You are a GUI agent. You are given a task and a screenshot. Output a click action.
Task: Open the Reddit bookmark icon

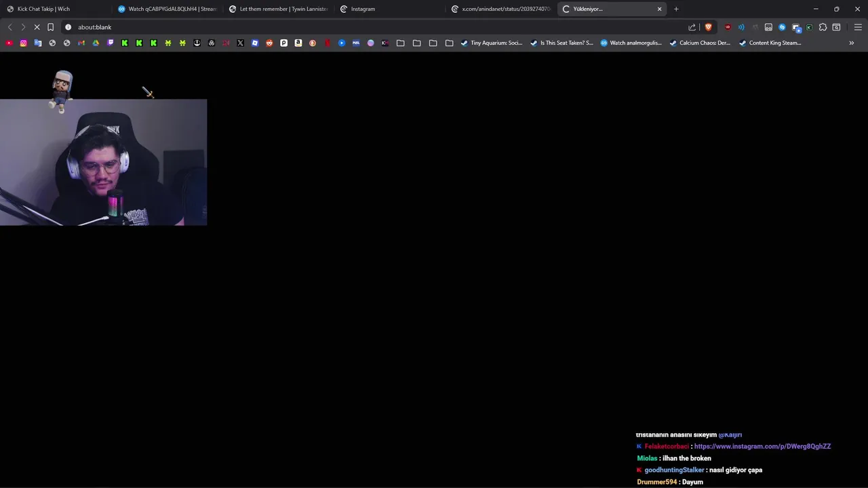point(269,43)
